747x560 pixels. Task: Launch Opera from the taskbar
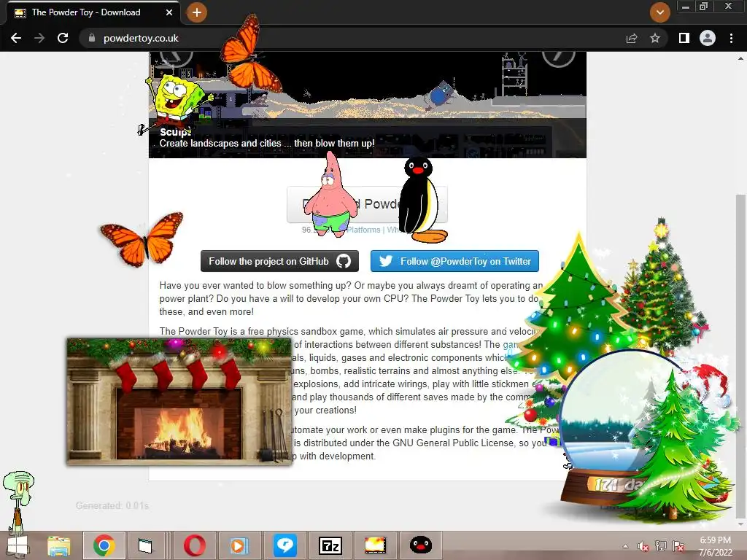click(195, 545)
